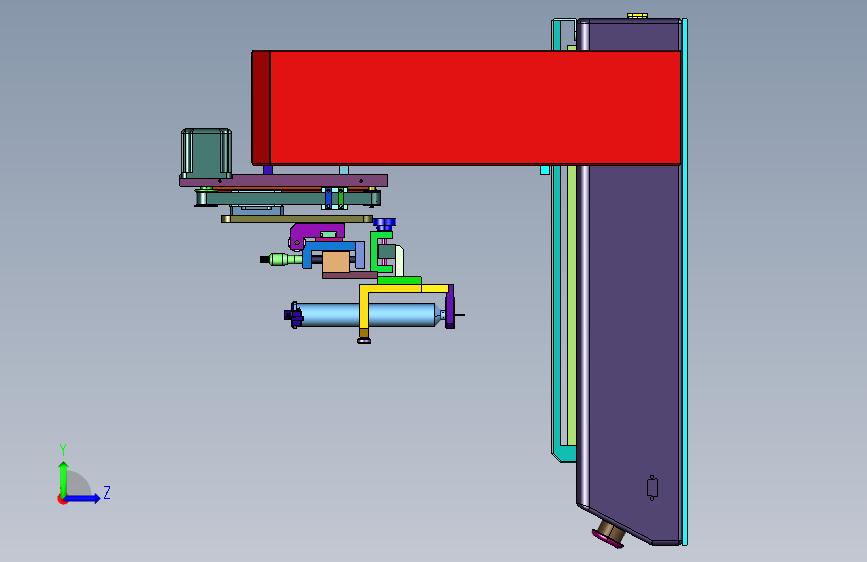Select the yellow fitting atop the cabinet
This screenshot has width=867, height=562.
point(637,16)
